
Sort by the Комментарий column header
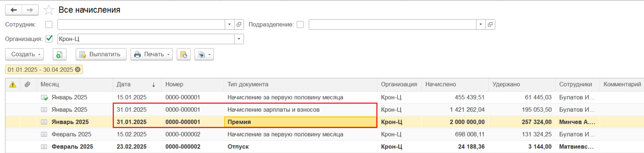(622, 84)
